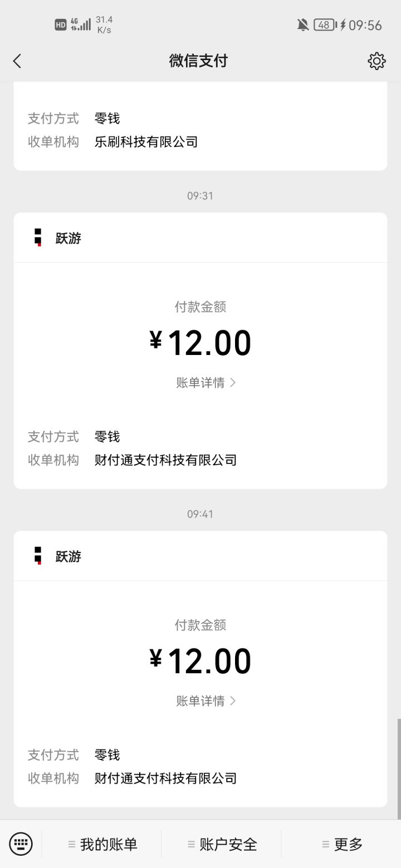Open 账户安全 menu

(x=222, y=844)
